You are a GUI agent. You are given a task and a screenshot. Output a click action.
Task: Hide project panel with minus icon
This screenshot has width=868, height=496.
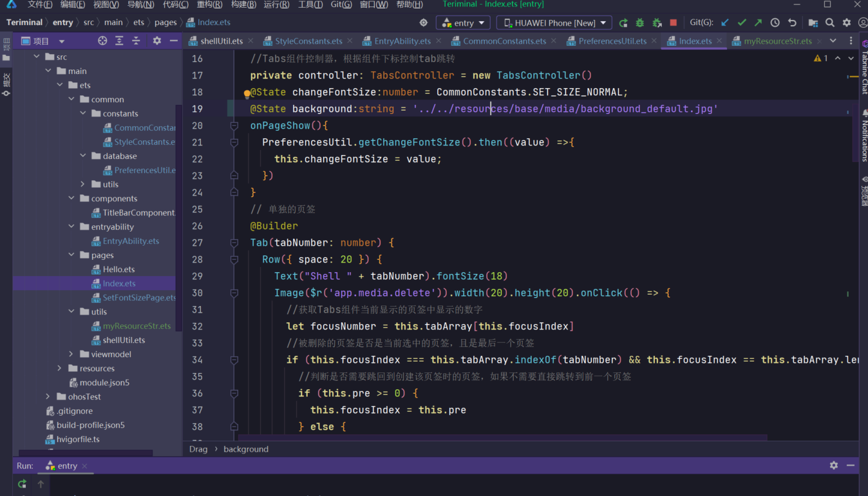point(174,41)
